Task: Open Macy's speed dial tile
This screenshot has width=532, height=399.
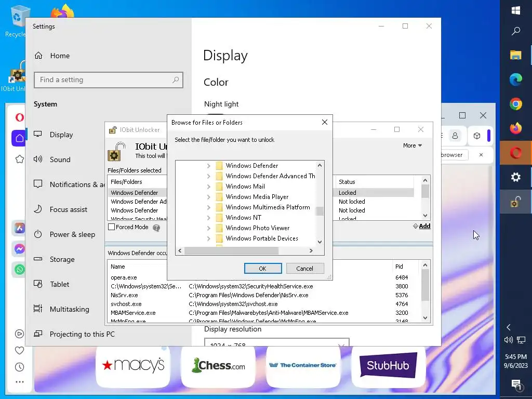Action: (x=133, y=366)
